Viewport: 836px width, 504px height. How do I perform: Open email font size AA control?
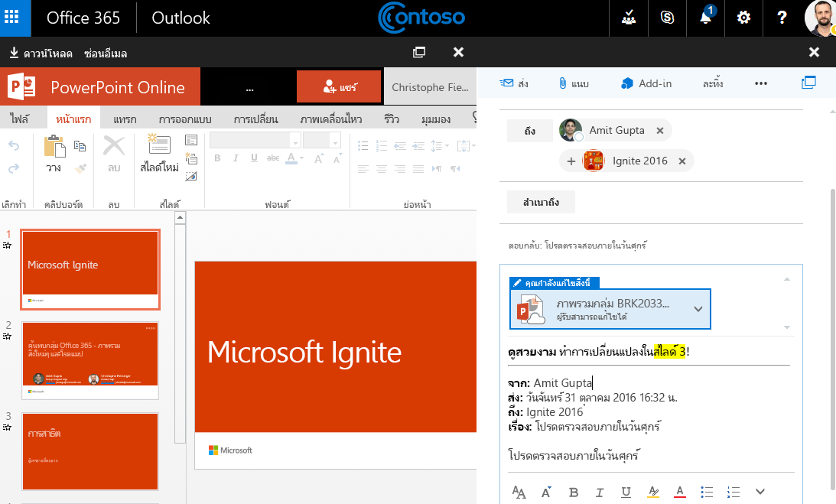click(x=519, y=493)
